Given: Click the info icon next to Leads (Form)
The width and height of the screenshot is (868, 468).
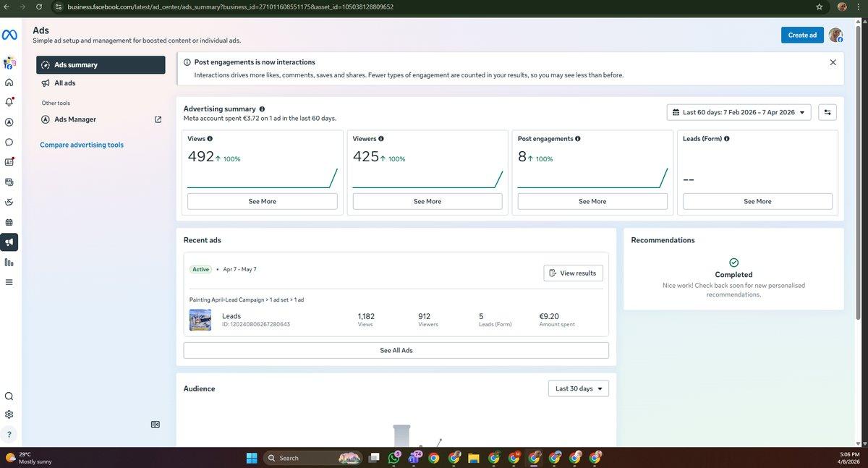Looking at the screenshot, I should point(726,139).
